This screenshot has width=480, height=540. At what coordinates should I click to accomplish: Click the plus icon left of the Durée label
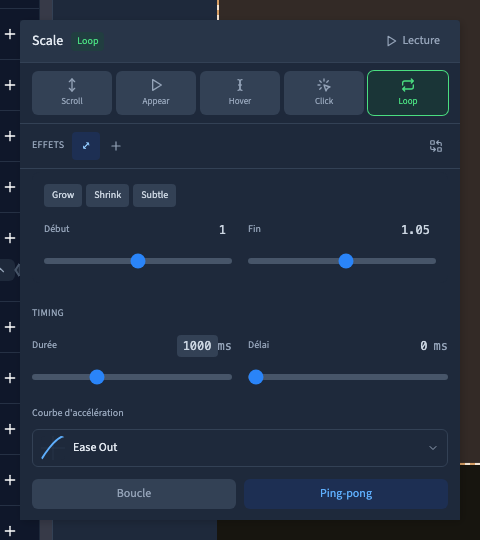pyautogui.click(x=10, y=327)
